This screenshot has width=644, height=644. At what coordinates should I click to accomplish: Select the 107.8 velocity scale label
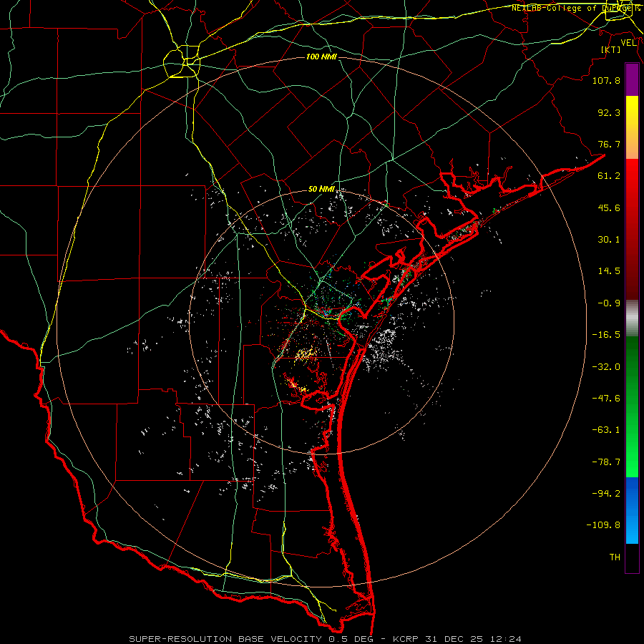click(x=606, y=80)
